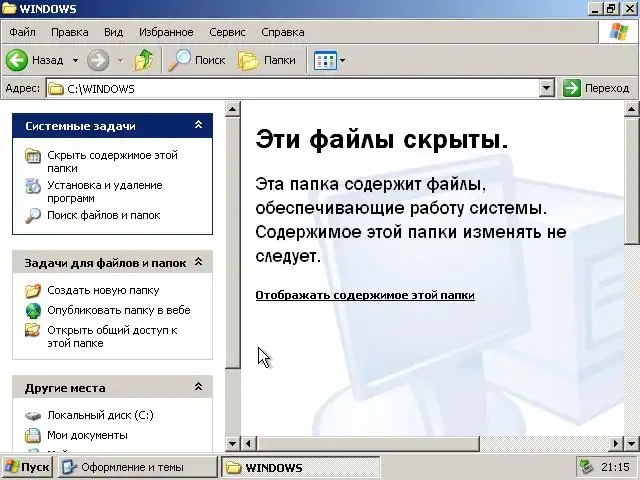Click the clock showing 21:15
640x480 pixels.
coord(615,467)
